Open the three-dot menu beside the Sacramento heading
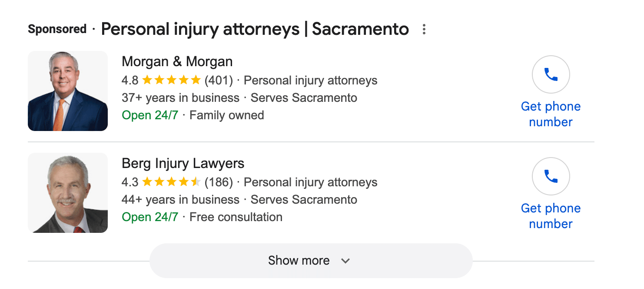 [424, 30]
